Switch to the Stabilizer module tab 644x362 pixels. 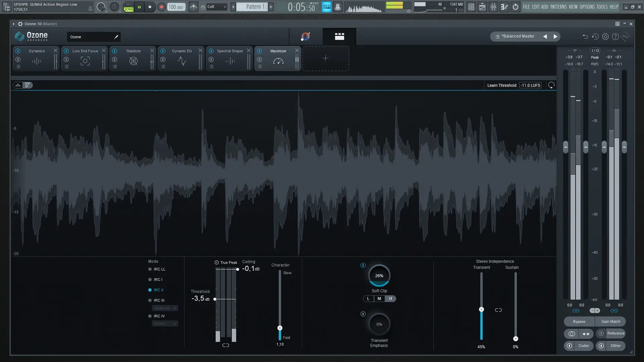[x=133, y=51]
